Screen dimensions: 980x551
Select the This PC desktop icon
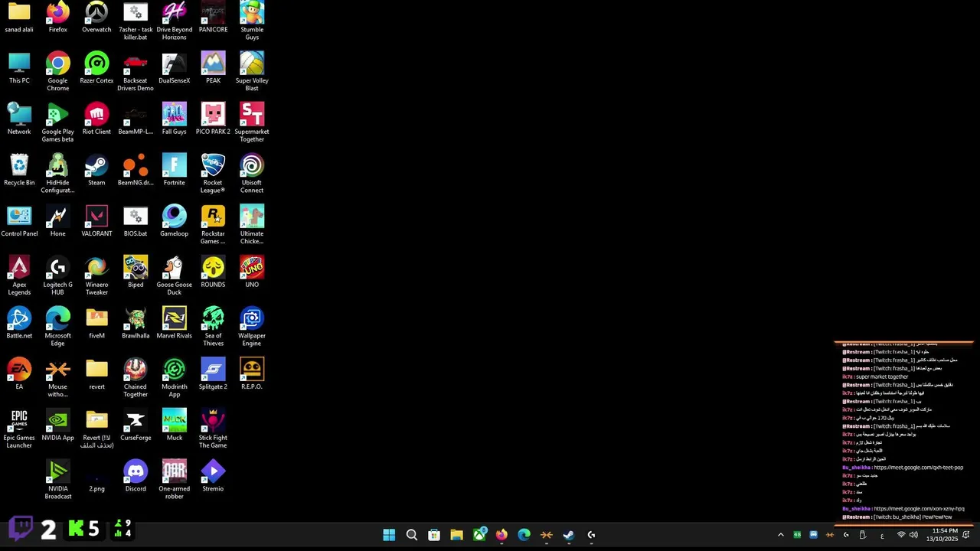[x=19, y=68]
